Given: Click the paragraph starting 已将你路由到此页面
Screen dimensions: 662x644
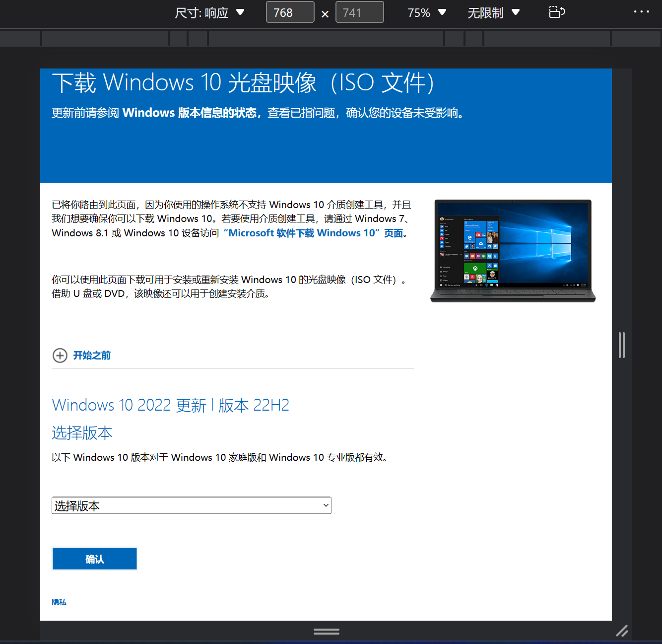Looking at the screenshot, I should [x=232, y=218].
